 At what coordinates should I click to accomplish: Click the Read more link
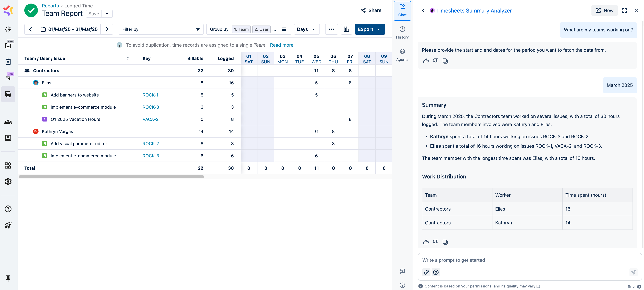point(281,45)
